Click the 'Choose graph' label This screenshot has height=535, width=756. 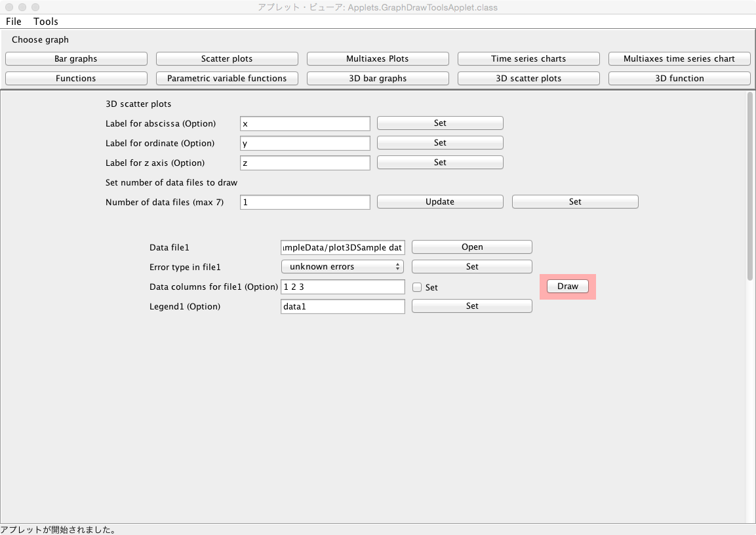[x=40, y=40]
